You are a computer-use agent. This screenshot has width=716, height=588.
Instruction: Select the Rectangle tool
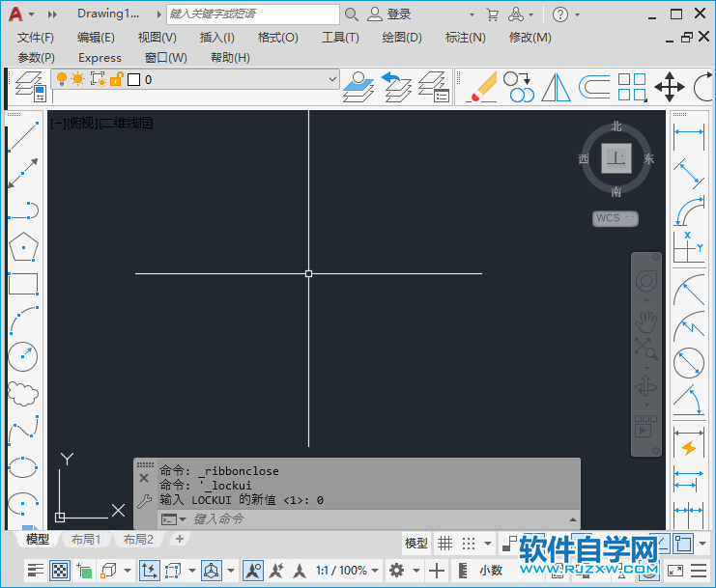24,284
